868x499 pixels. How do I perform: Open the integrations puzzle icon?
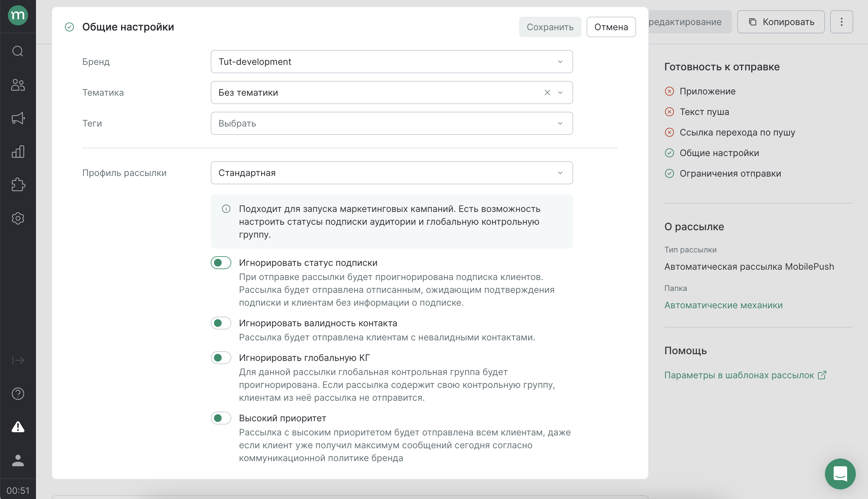pos(18,185)
